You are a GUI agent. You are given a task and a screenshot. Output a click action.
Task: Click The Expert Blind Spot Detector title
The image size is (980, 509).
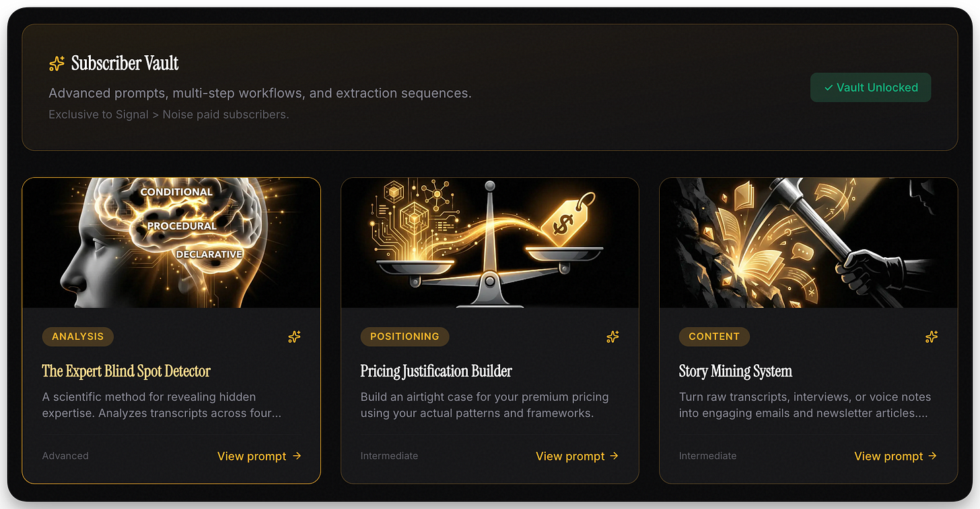click(x=127, y=371)
